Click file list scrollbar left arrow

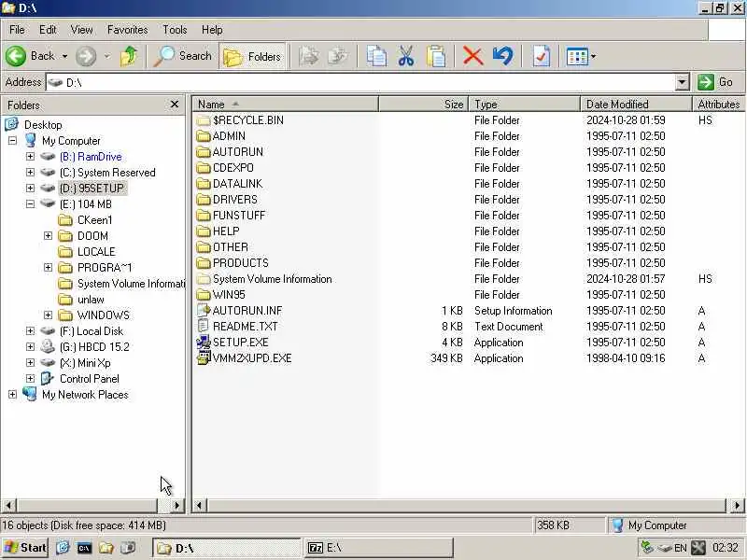pyautogui.click(x=200, y=505)
